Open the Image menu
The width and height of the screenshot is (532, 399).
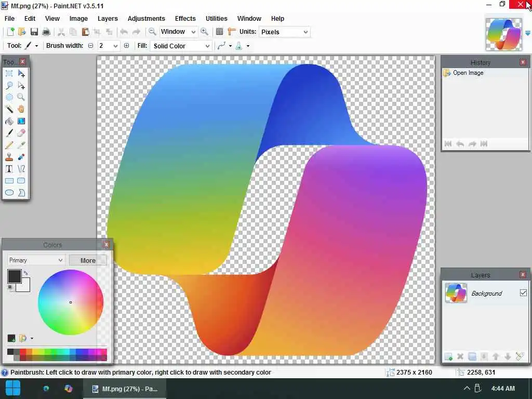(78, 19)
